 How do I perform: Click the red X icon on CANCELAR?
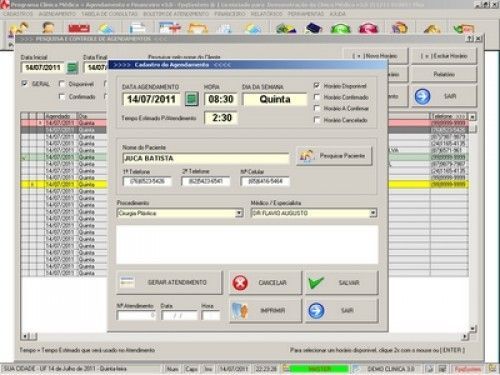tap(240, 283)
